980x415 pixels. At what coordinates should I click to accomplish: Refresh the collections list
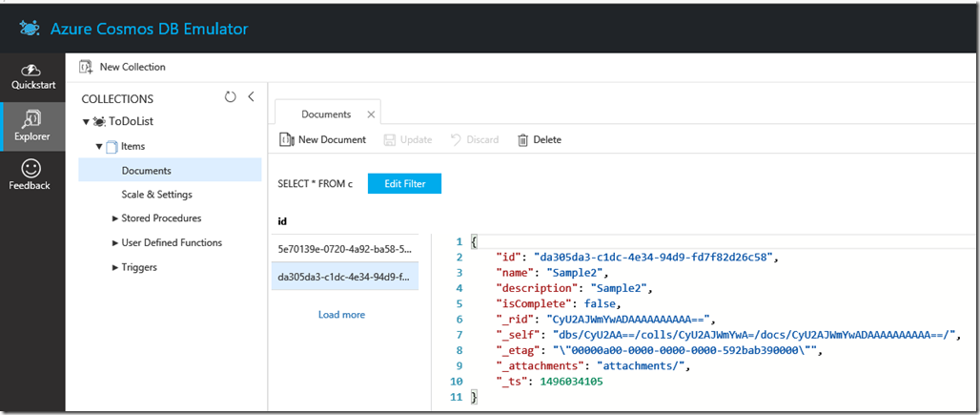[230, 97]
